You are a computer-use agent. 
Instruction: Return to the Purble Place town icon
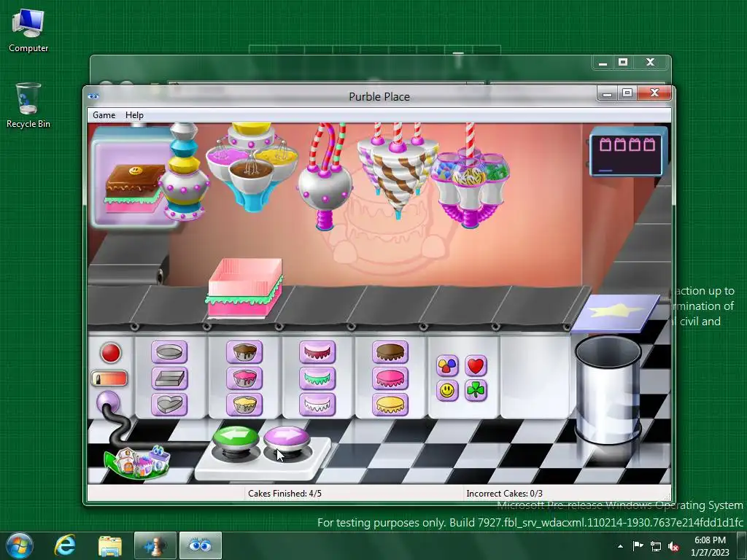137,462
